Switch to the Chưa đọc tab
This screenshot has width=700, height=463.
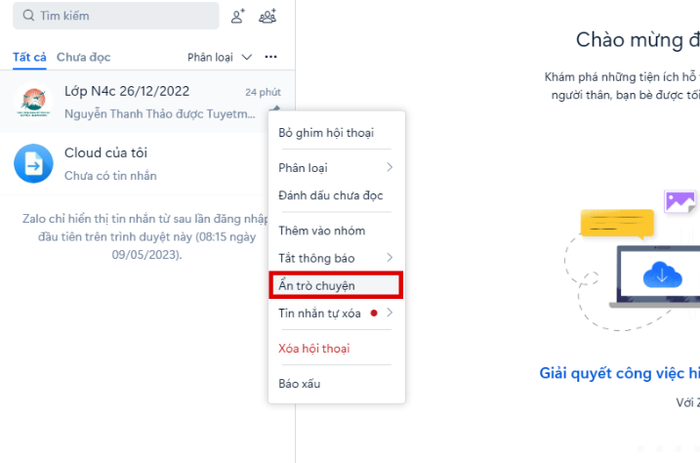[x=83, y=57]
